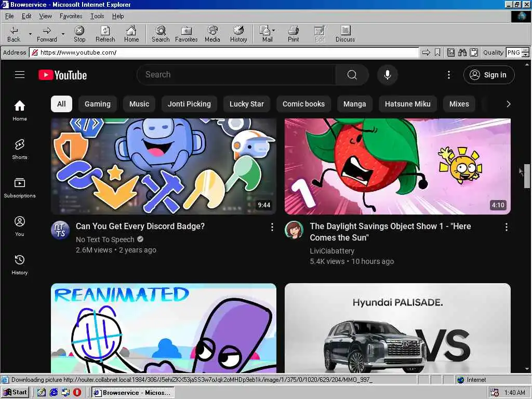Open Home in YouTube sidebar
The height and width of the screenshot is (399, 532).
tap(20, 111)
